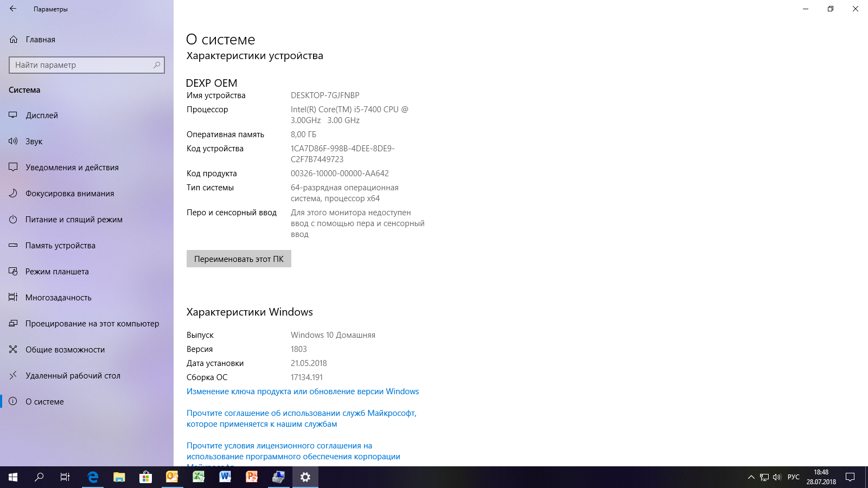
Task: Click the Система sidebar heading
Action: [x=24, y=90]
